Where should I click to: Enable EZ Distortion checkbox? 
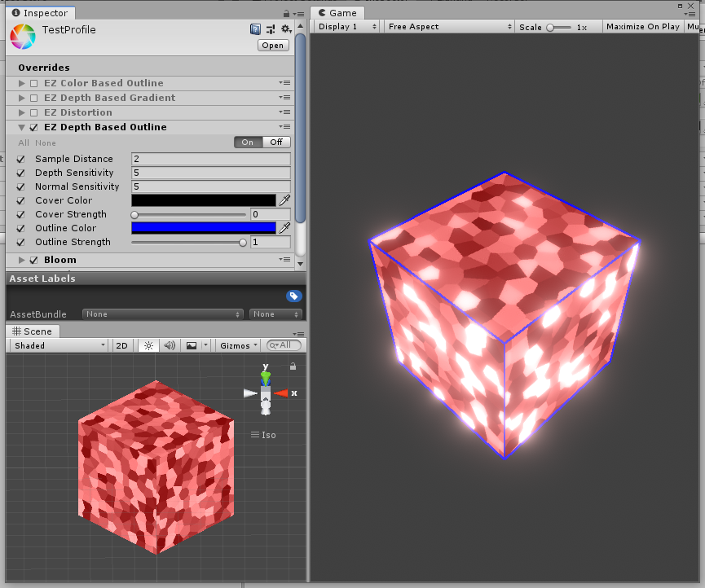coord(33,112)
